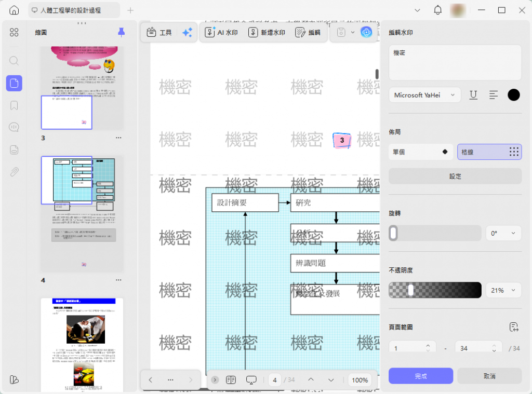532x394 pixels.
Task: Open the home screen icon
Action: pyautogui.click(x=14, y=10)
